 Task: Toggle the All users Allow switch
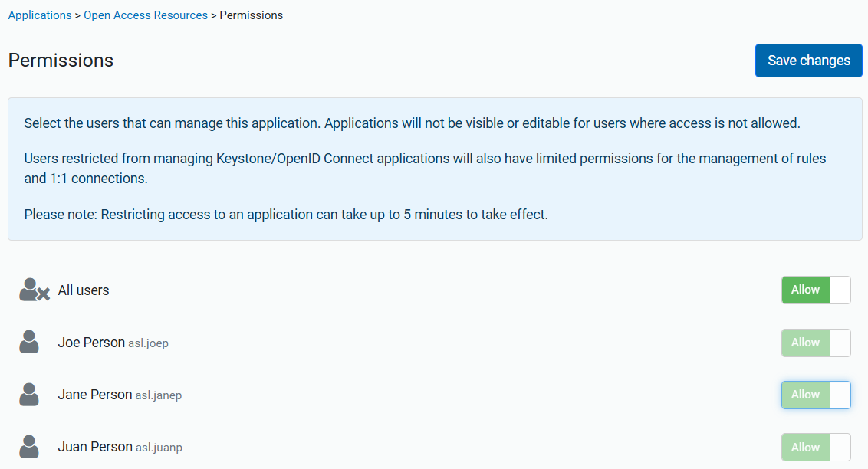(816, 290)
